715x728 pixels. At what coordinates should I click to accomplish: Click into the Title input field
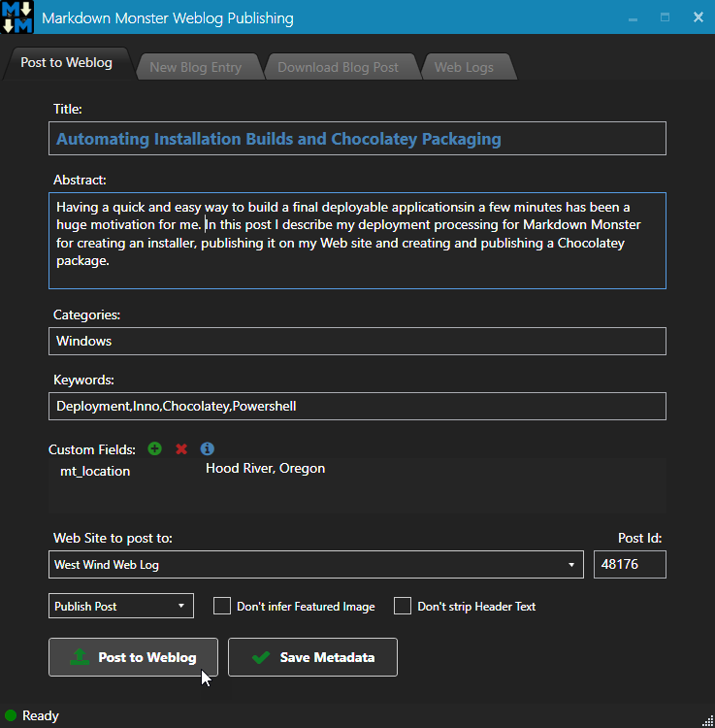[357, 139]
